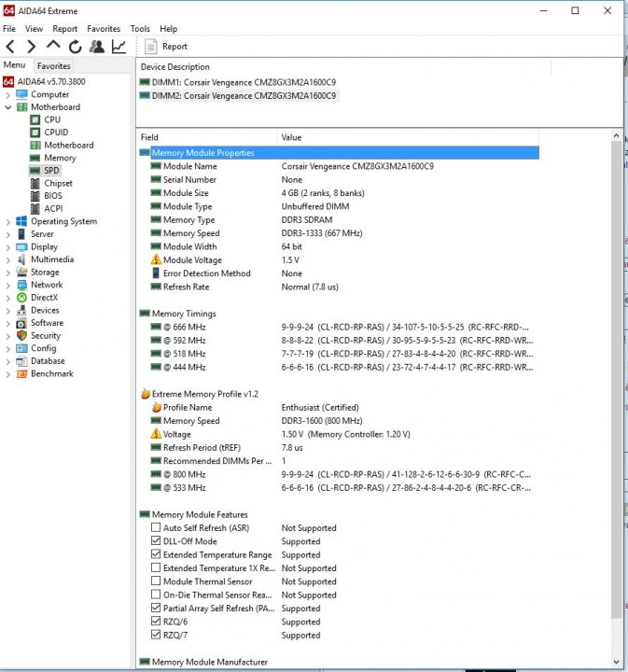Click the vertical scrollbar thumb in details
This screenshot has width=628, height=672.
[616, 379]
